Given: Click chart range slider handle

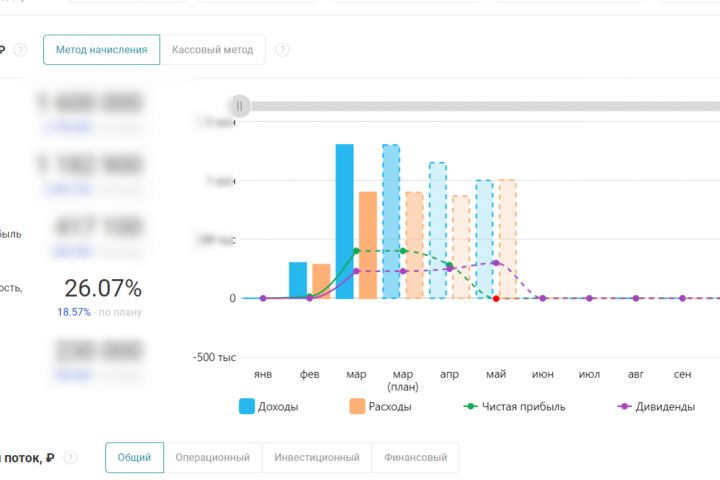Looking at the screenshot, I should 239,106.
